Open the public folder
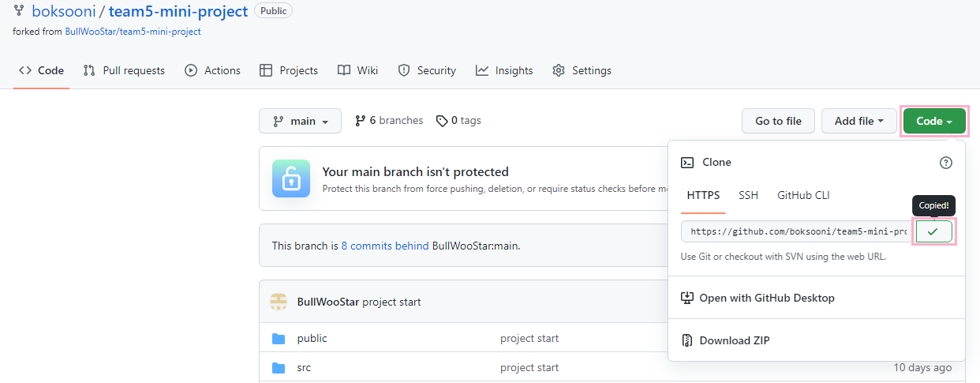Viewport: 980px width, 383px height. click(312, 338)
